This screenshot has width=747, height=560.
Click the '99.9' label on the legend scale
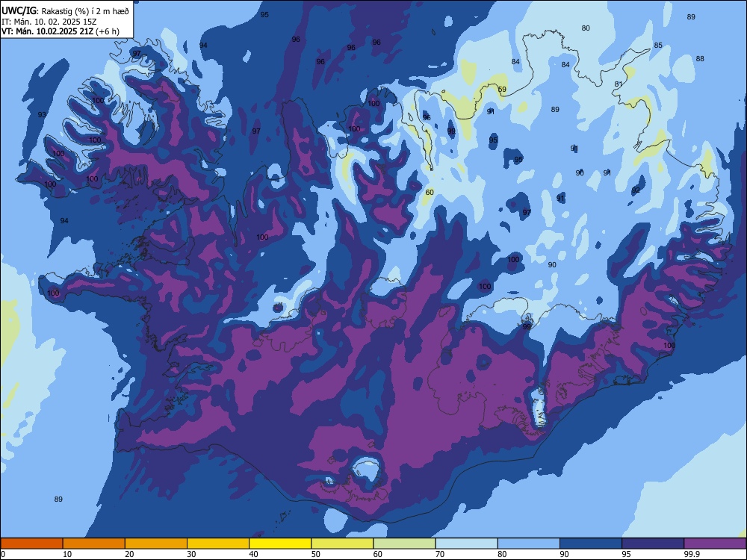coord(692,554)
